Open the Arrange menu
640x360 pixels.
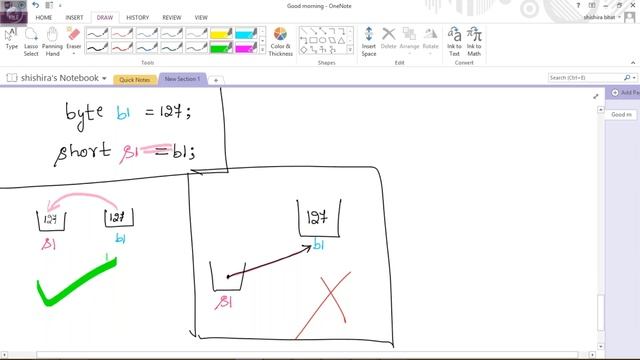pos(409,39)
